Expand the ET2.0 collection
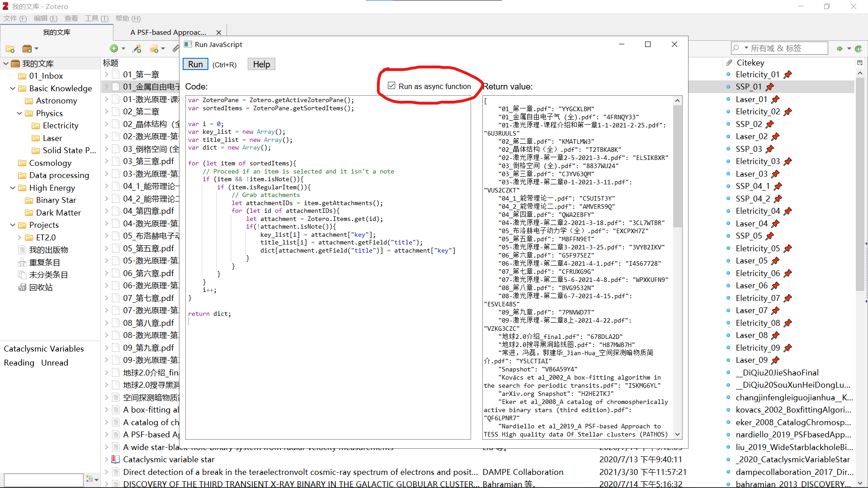 click(x=19, y=238)
